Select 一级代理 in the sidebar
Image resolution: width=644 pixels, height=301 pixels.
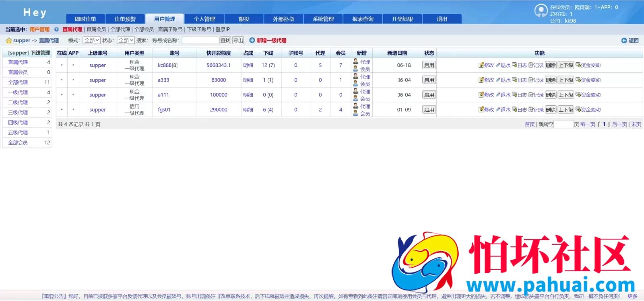point(18,92)
